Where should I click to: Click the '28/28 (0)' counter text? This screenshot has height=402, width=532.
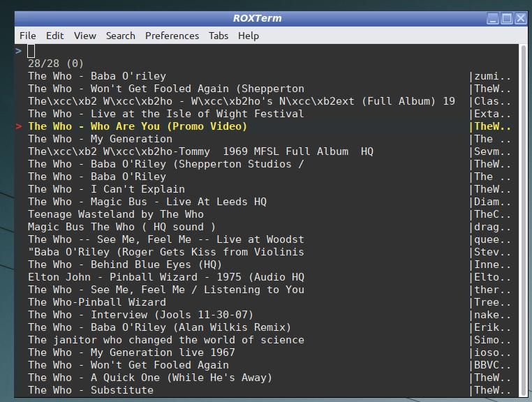pos(56,64)
